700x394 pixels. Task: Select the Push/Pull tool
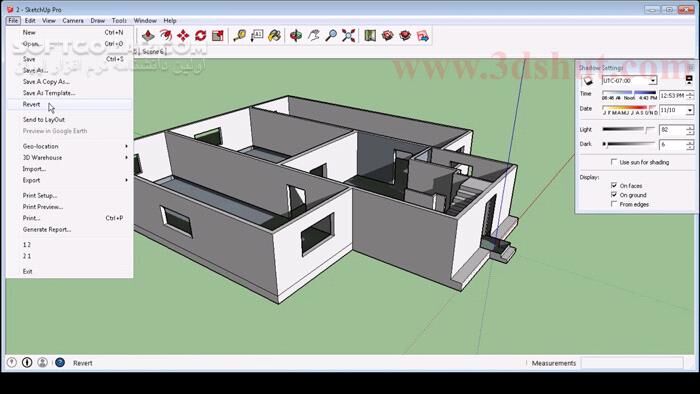point(148,36)
